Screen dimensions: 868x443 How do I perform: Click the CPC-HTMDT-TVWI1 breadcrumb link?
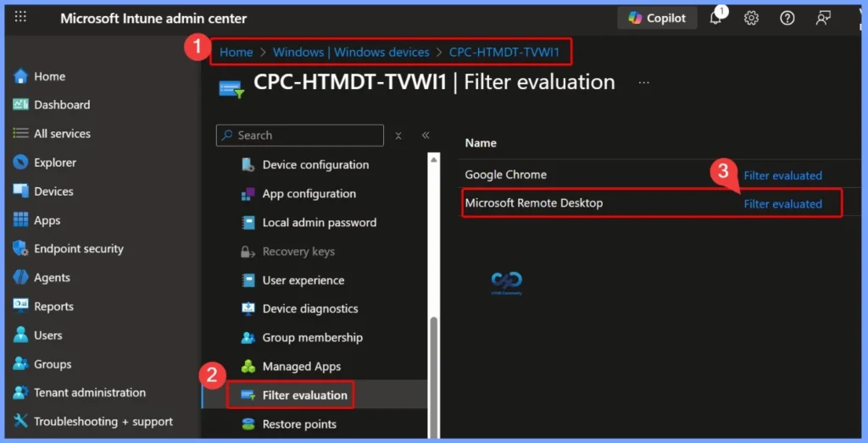click(504, 52)
